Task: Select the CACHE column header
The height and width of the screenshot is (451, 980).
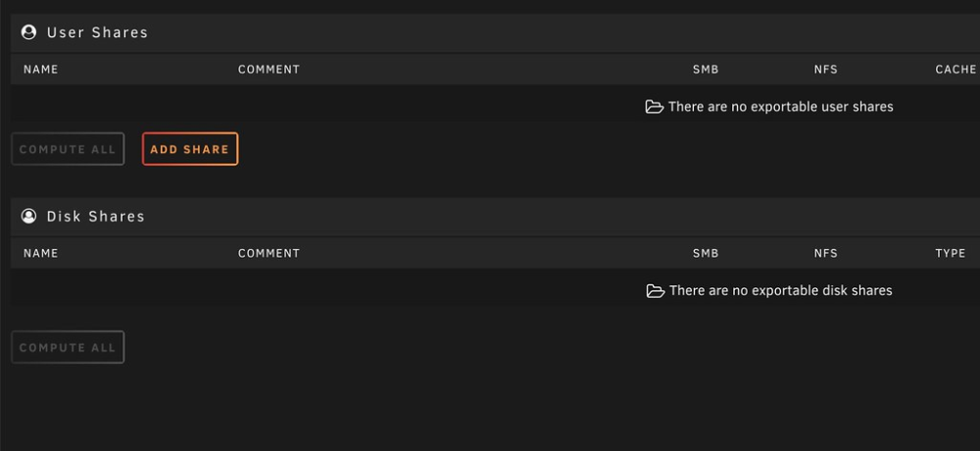Action: [x=955, y=70]
